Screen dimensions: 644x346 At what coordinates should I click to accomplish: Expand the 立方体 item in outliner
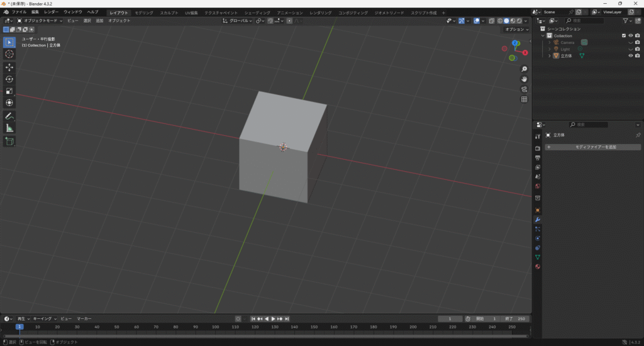point(550,55)
